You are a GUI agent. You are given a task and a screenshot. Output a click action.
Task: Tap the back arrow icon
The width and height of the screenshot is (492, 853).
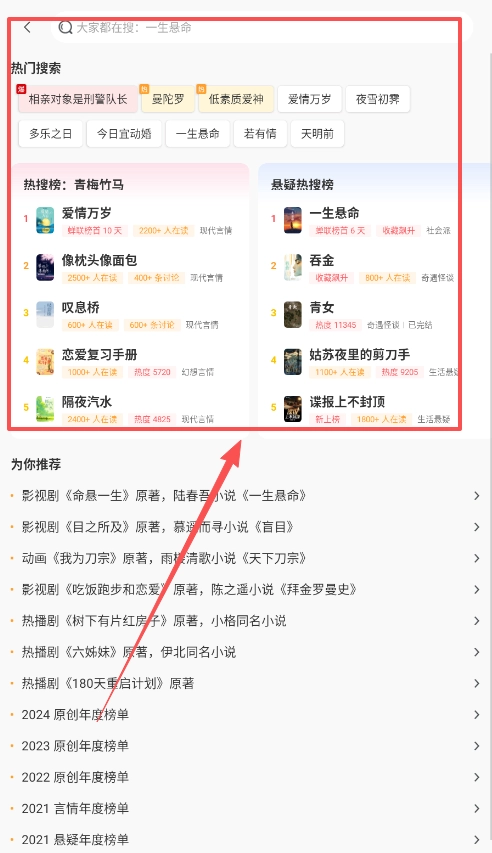point(27,27)
